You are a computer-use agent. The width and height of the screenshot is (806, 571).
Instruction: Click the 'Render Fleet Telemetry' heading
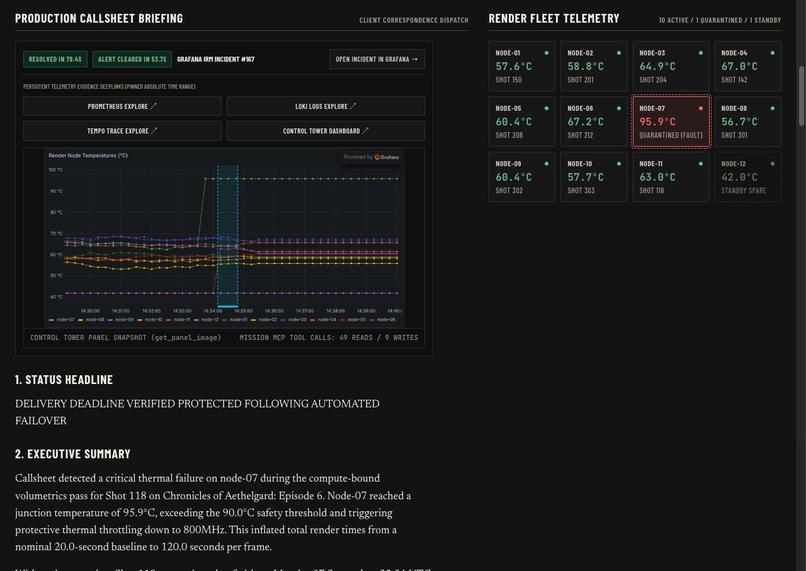(554, 19)
